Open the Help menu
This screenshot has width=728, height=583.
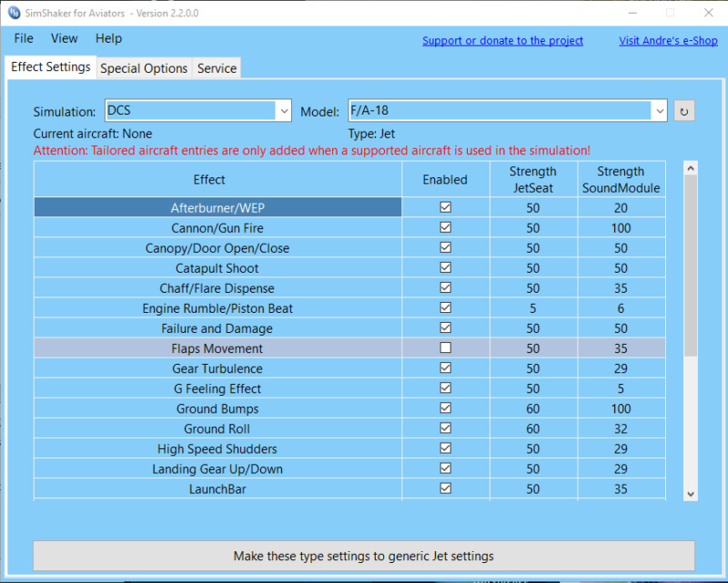(108, 38)
